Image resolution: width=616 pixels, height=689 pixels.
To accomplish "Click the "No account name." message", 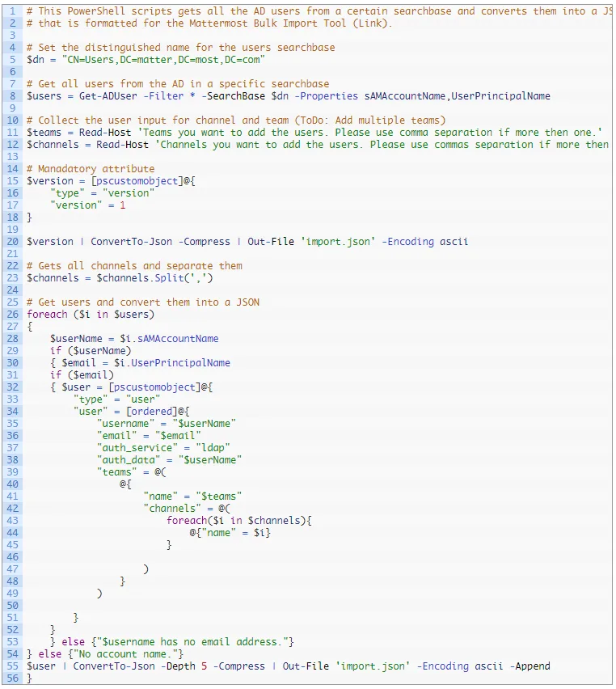I will pos(125,654).
